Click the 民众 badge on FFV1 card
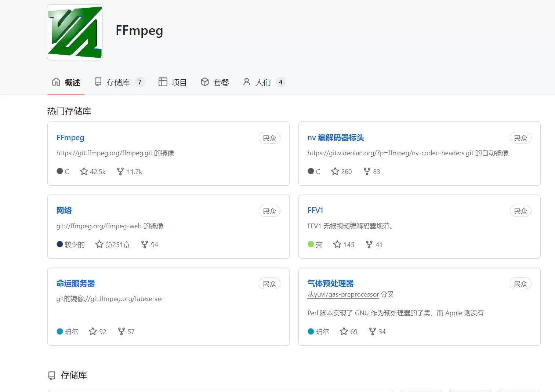Image resolution: width=555 pixels, height=392 pixels. (x=520, y=211)
